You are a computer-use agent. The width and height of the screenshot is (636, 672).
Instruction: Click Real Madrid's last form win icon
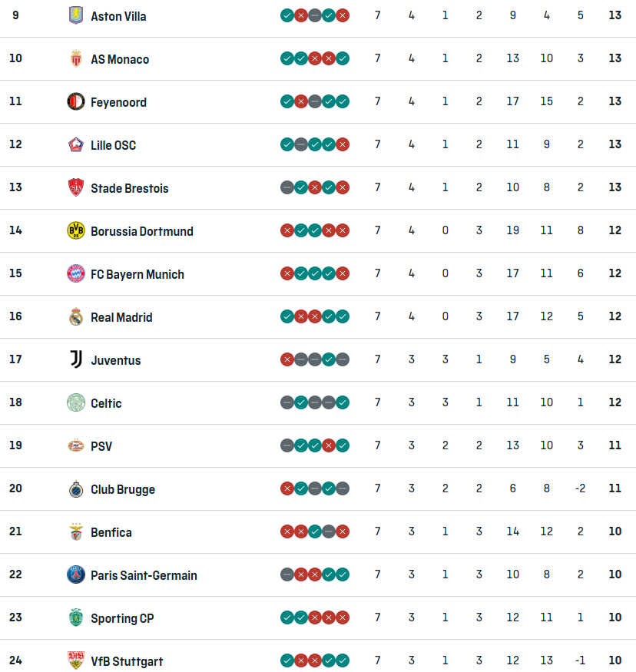(x=343, y=316)
